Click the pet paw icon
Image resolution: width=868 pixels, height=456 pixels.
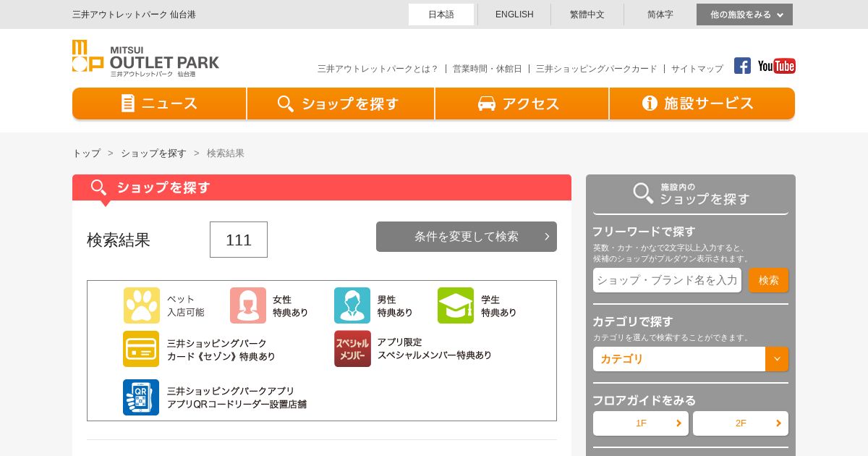(141, 305)
